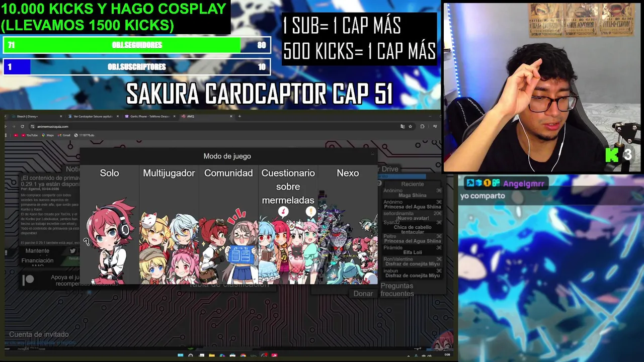Close the AMQ tab

[231, 116]
